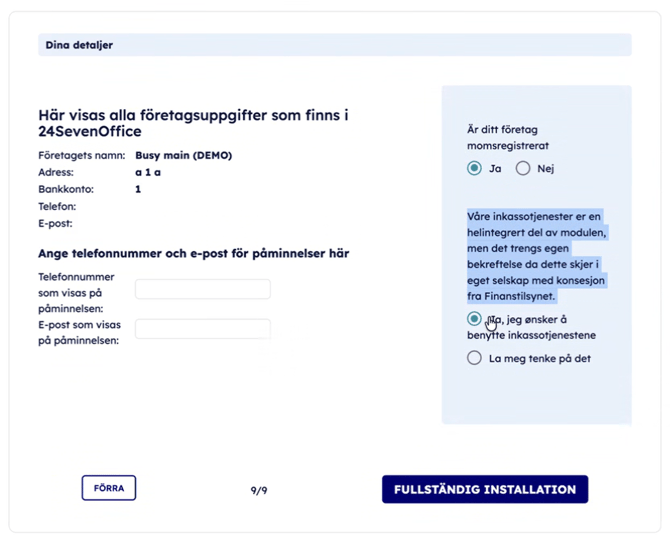Select the "Nej" radio for momsregistrerat
Viewport: 670px width, 541px height.
pyautogui.click(x=523, y=169)
